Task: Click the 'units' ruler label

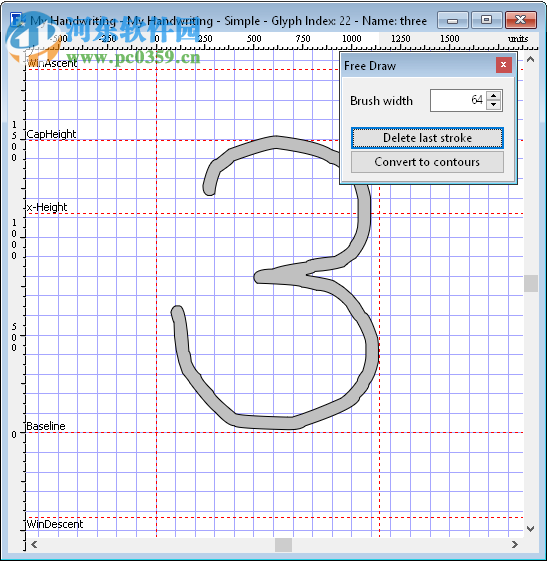Action: [518, 39]
